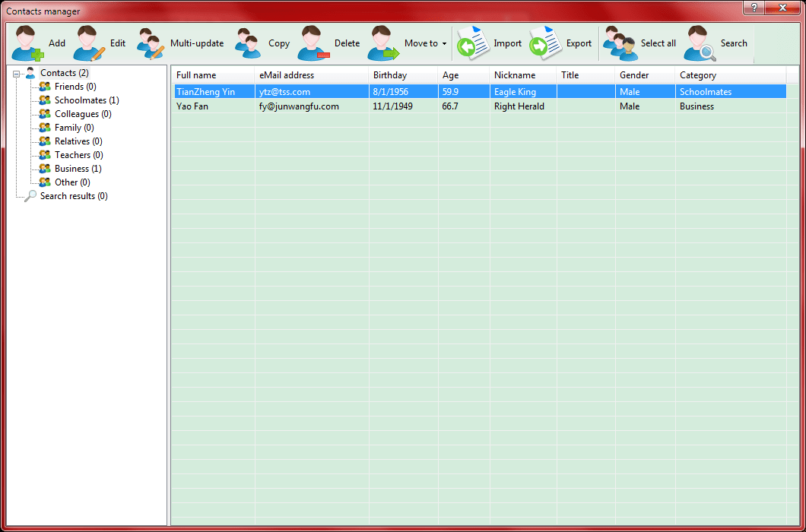
Task: Click the Business category cell in the contact list
Action: pos(731,106)
